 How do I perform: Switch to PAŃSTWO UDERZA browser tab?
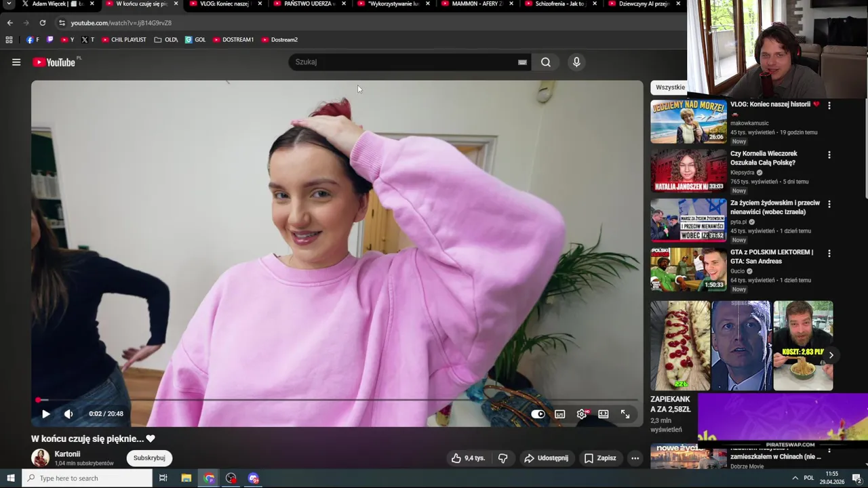(x=310, y=4)
